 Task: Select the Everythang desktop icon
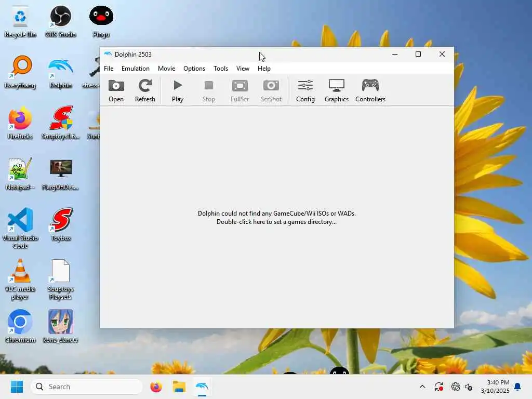click(20, 72)
